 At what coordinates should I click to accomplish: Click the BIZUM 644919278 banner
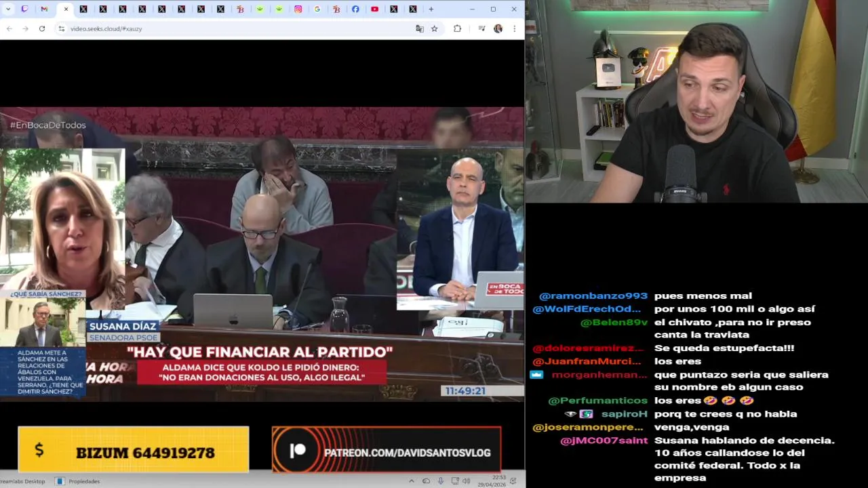click(134, 449)
